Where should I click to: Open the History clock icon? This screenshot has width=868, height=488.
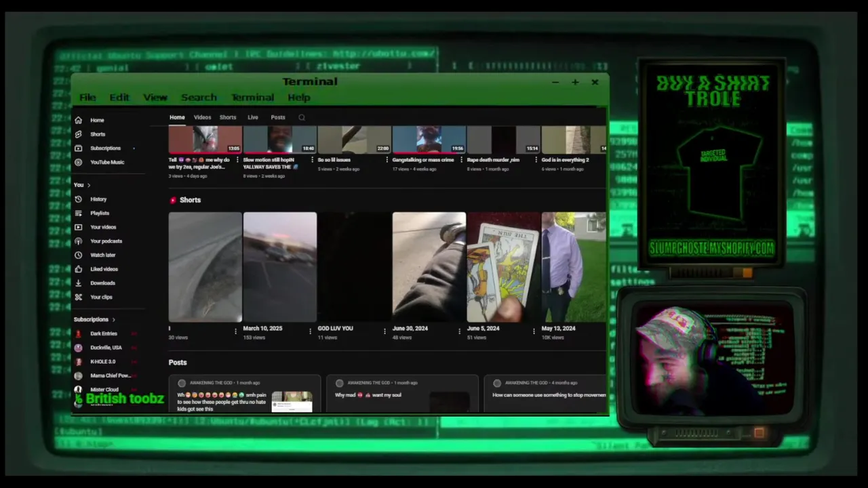(78, 199)
